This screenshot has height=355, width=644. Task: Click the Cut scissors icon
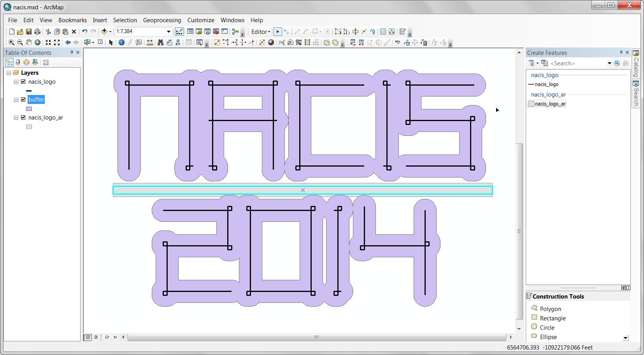point(48,32)
